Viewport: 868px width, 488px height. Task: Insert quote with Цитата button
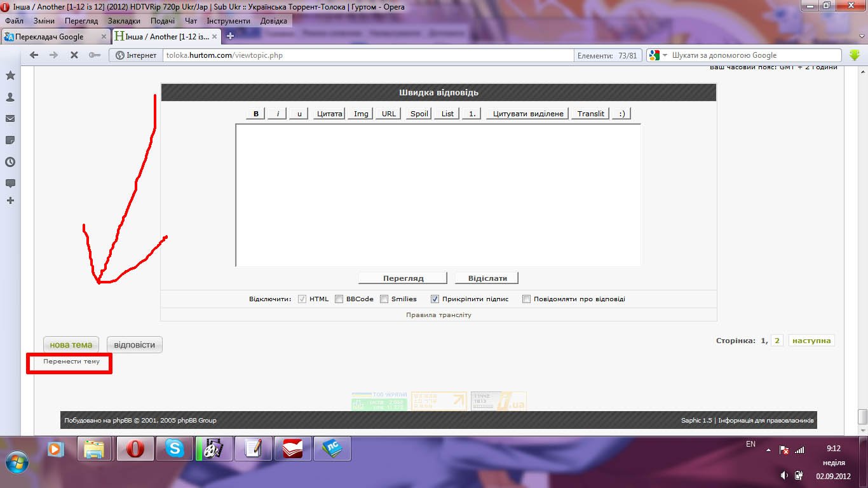(329, 114)
